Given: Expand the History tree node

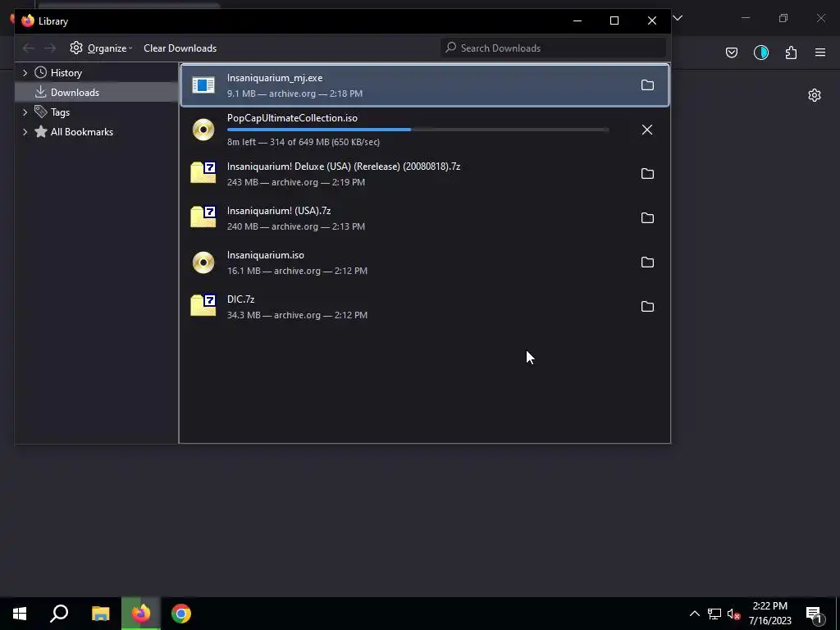Looking at the screenshot, I should 25,73.
